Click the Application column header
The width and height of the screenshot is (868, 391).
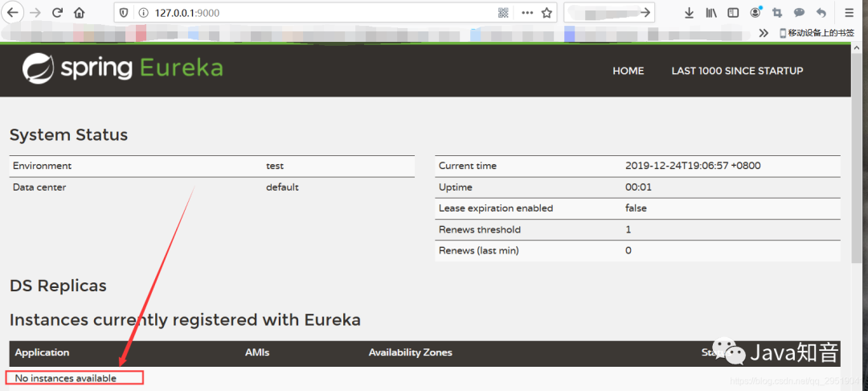click(42, 352)
